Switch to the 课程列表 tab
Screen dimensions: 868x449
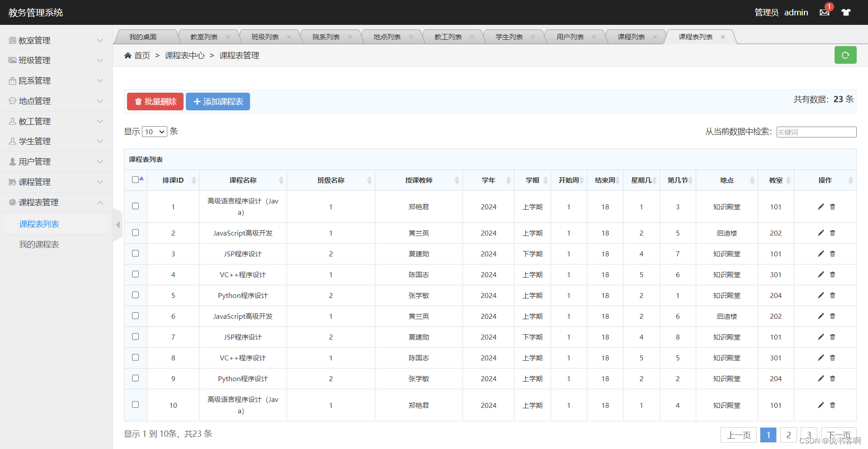[631, 37]
